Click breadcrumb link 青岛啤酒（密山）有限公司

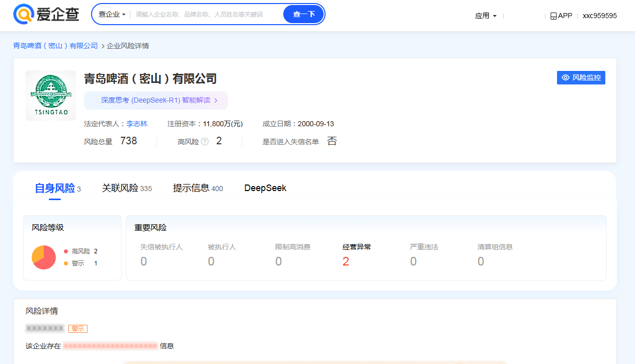[55, 46]
